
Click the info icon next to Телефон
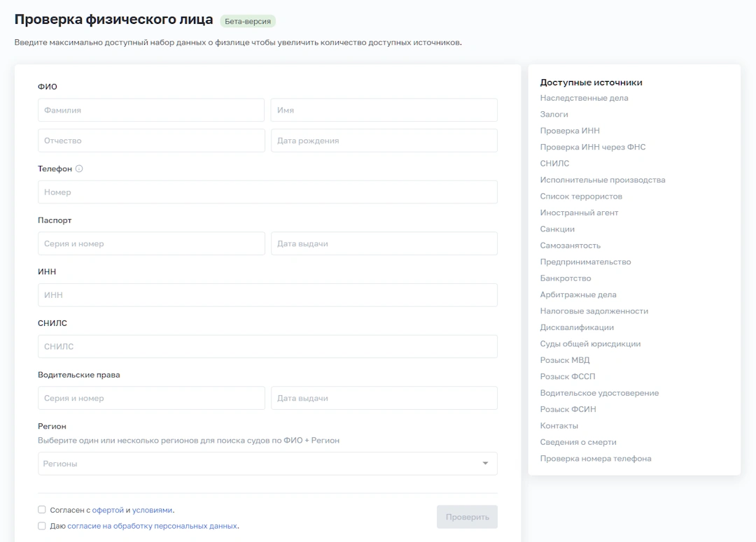[79, 169]
